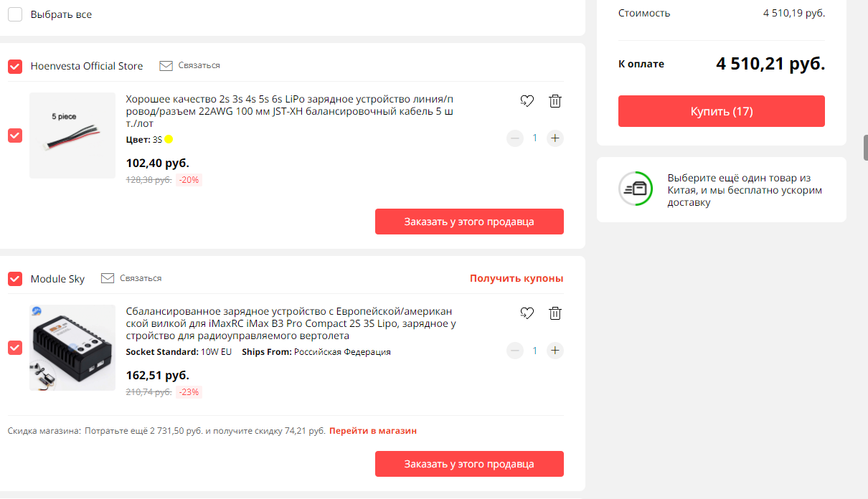
Task: Delete LiPo balance cable from cart
Action: point(555,101)
